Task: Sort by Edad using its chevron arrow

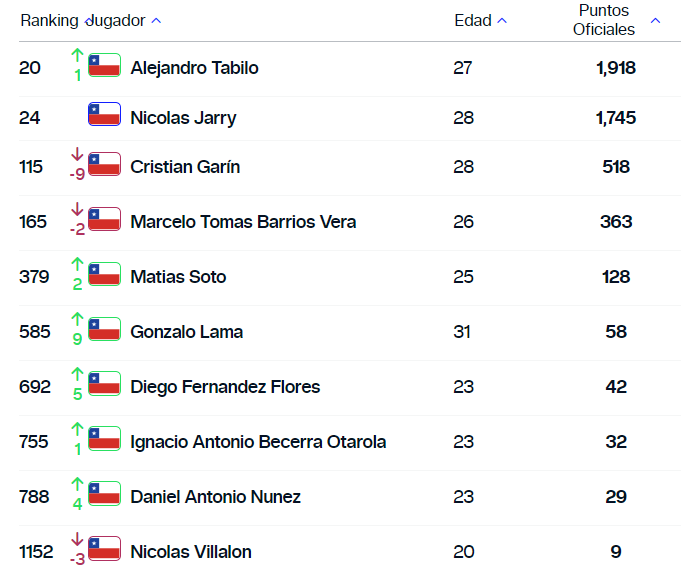Action: 502,21
